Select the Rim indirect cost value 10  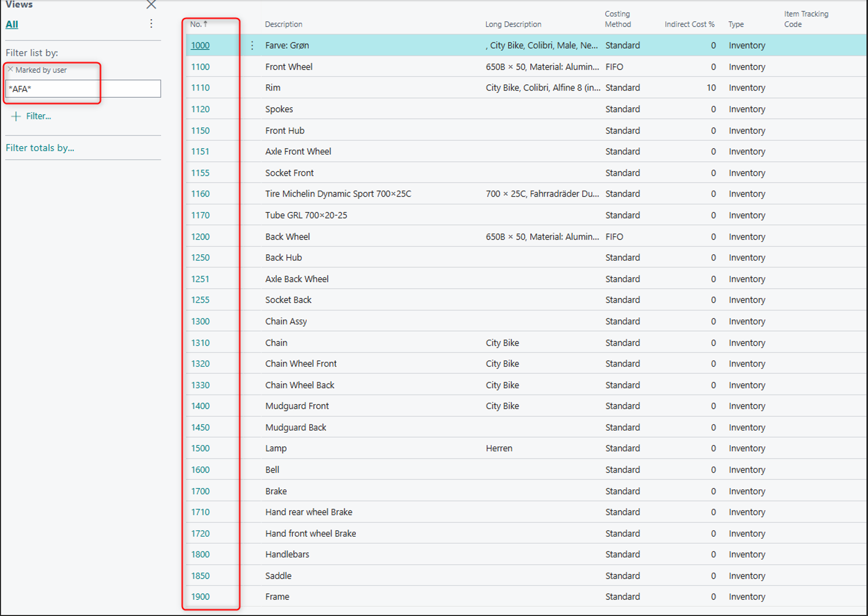click(x=711, y=88)
